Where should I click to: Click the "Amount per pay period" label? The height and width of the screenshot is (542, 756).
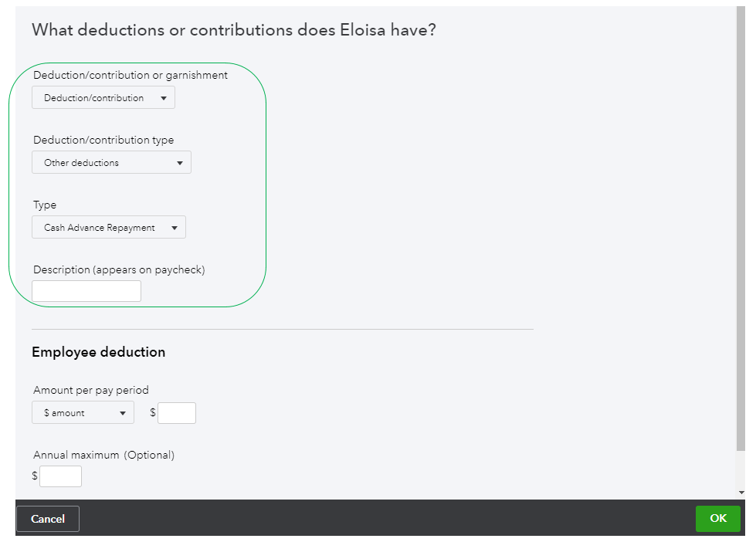click(x=91, y=391)
